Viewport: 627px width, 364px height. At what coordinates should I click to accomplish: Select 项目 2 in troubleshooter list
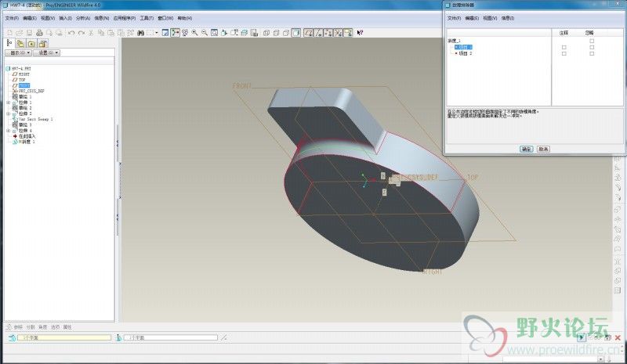pos(465,53)
